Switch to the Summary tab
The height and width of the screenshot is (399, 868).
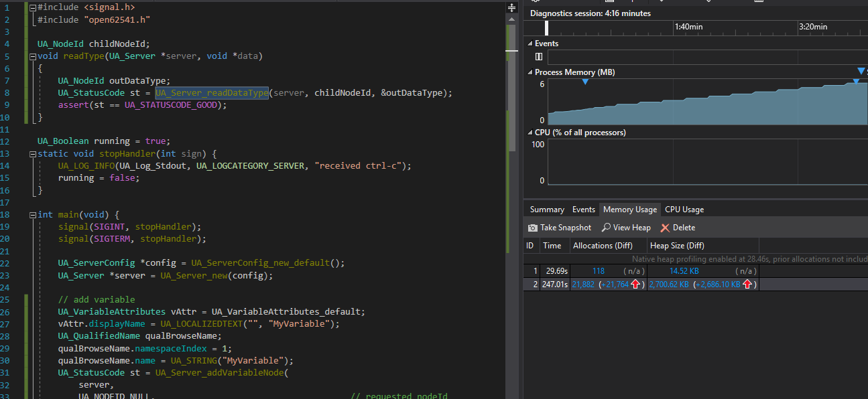click(547, 210)
